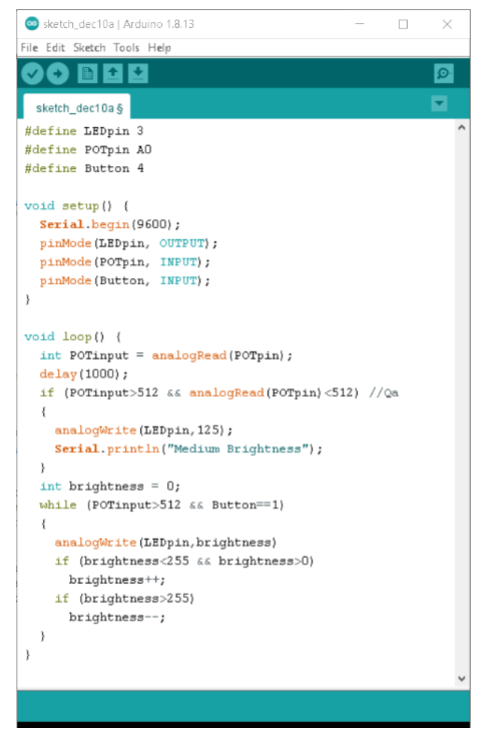Click the 'analogWrite(LEDpin,125);' line
494x743 pixels.
click(x=144, y=430)
